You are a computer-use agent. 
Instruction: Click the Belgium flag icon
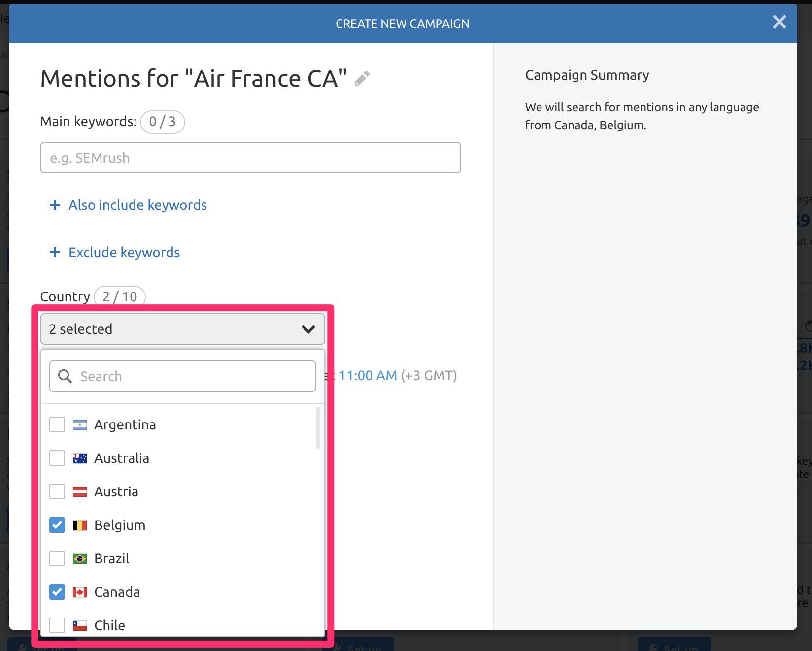tap(80, 525)
